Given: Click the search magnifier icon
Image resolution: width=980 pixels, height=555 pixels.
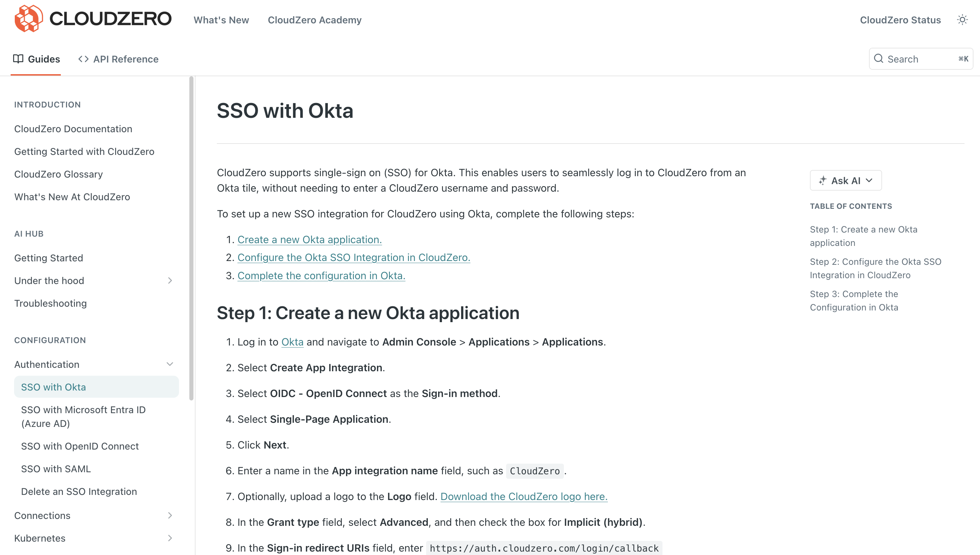Looking at the screenshot, I should coord(879,58).
